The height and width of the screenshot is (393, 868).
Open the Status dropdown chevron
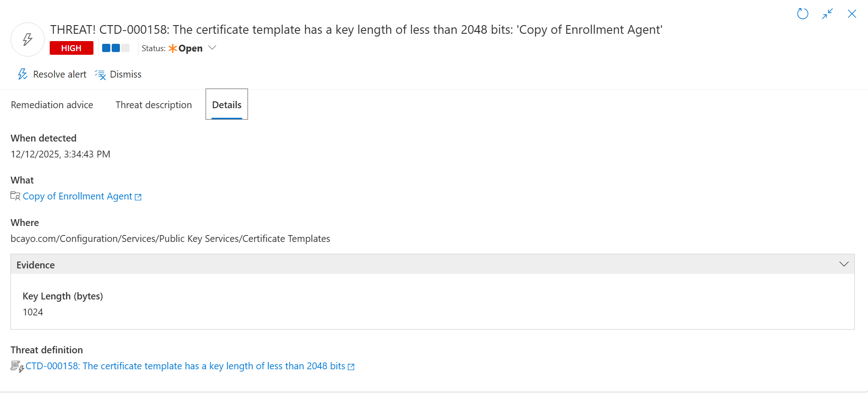tap(212, 47)
